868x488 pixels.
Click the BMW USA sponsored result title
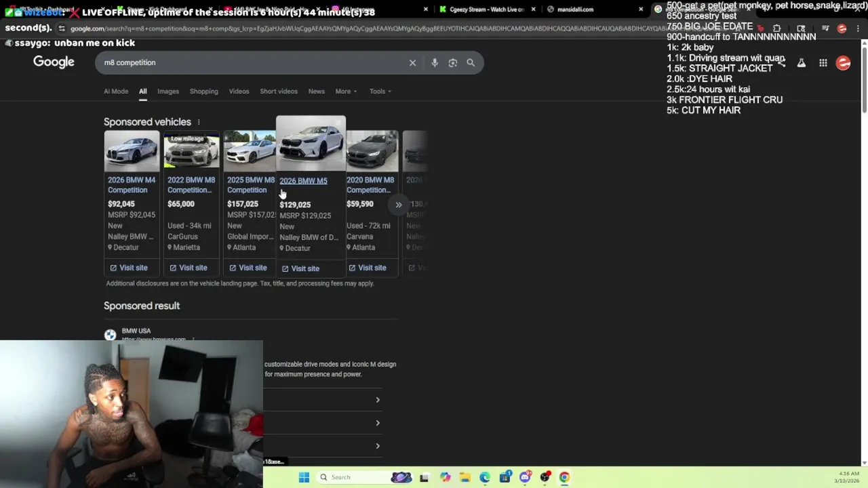(x=136, y=331)
